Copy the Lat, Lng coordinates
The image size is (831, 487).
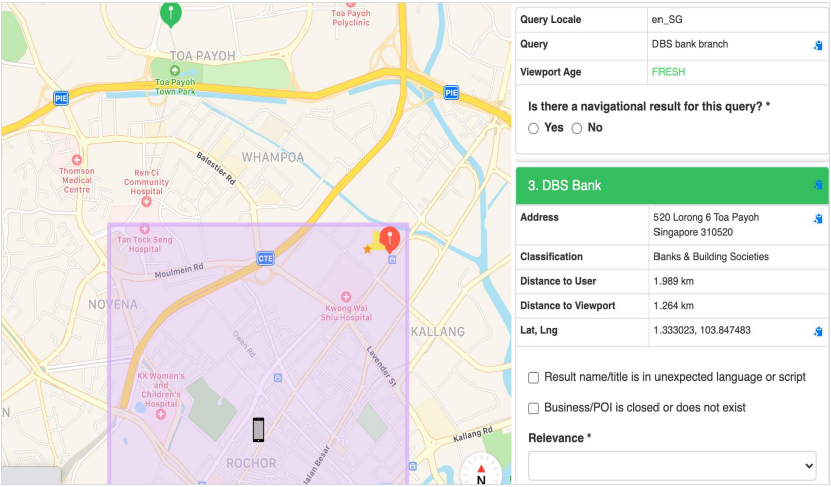pyautogui.click(x=818, y=331)
